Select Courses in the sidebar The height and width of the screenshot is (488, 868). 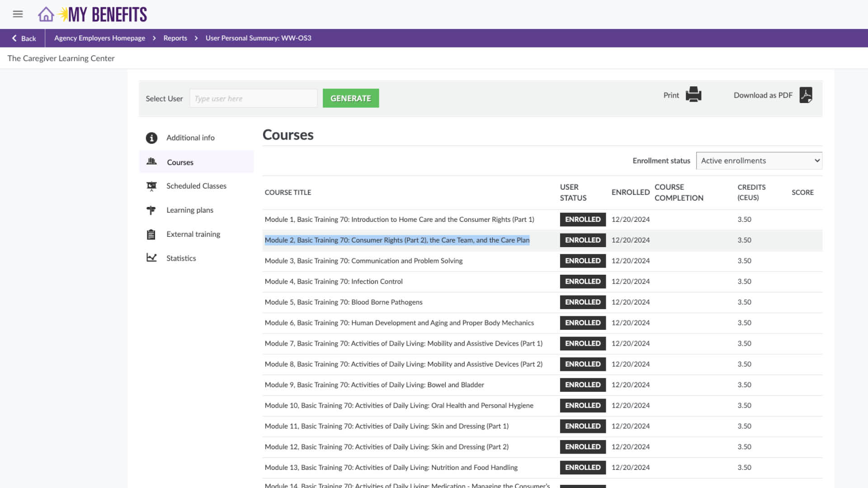tap(180, 162)
